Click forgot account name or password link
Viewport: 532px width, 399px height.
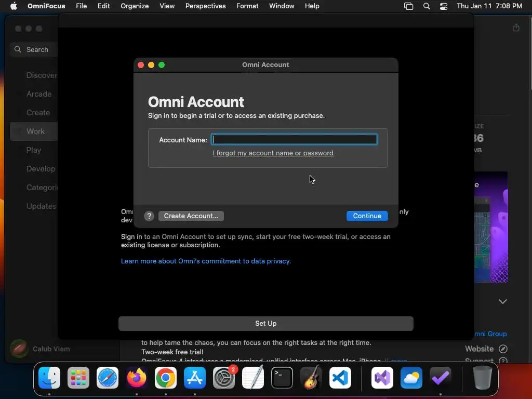pyautogui.click(x=273, y=153)
